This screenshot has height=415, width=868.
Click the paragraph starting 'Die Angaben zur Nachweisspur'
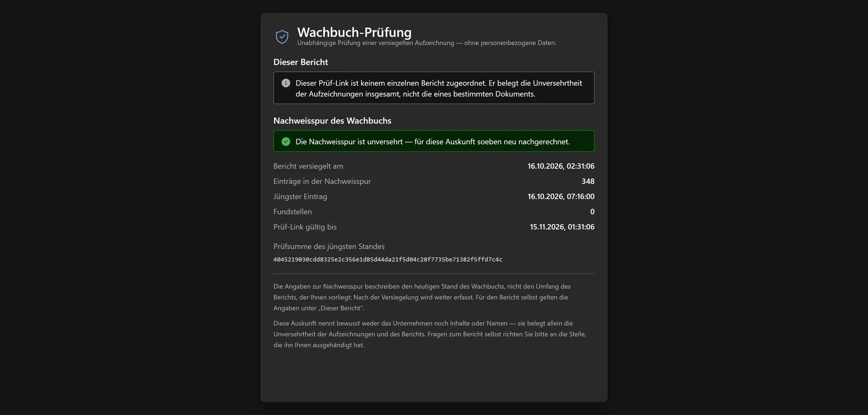422,297
